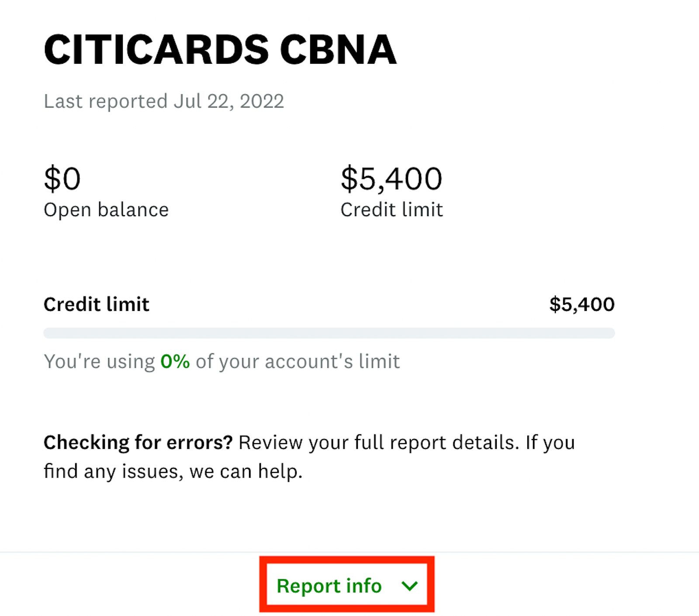Click the credit limit usage progress bar
This screenshot has height=616, width=699.
click(x=329, y=333)
